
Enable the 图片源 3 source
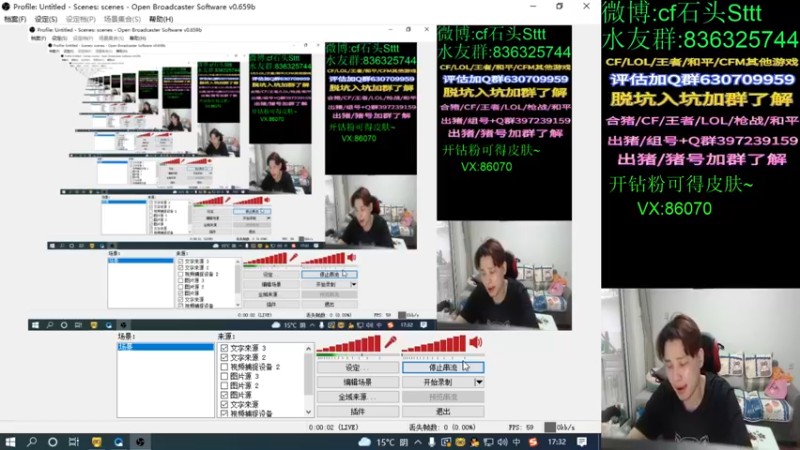point(224,376)
